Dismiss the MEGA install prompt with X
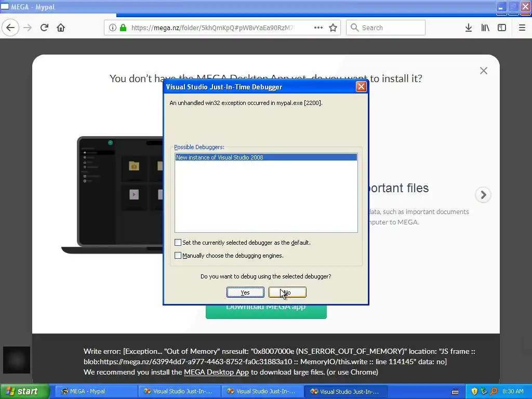This screenshot has height=399, width=532. (x=484, y=71)
